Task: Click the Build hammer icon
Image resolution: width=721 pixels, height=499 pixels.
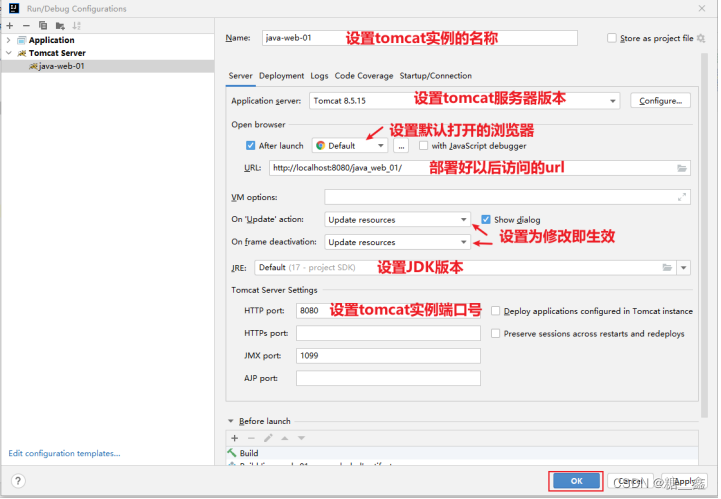Action: point(232,453)
